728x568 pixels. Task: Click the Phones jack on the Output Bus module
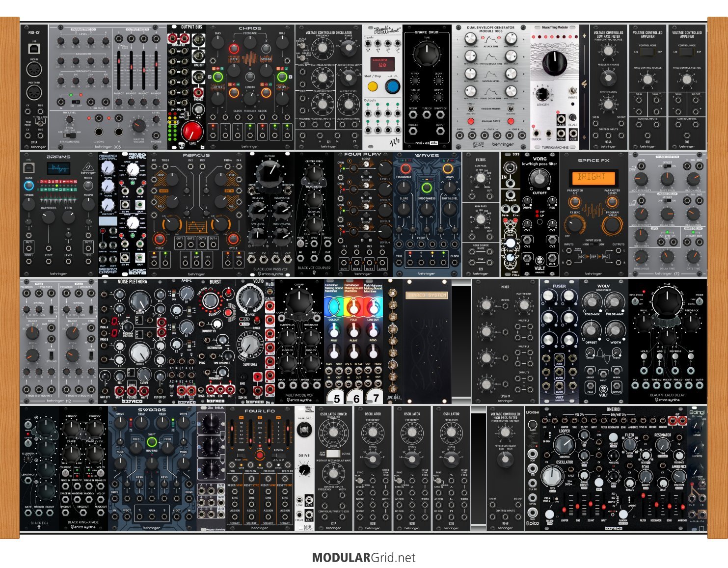(x=199, y=92)
